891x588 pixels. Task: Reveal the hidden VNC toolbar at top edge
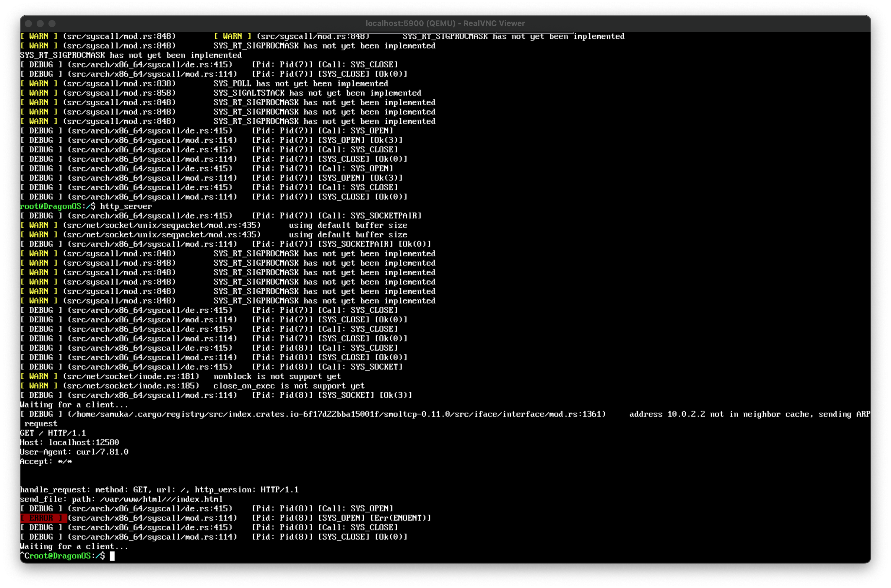click(445, 33)
